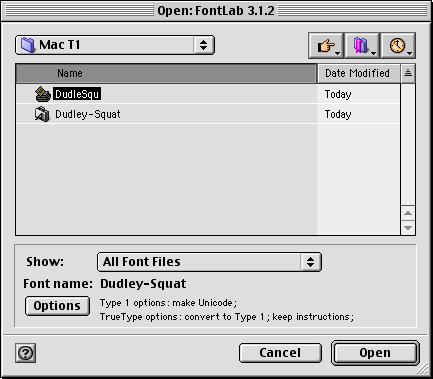433x379 pixels.
Task: Open the All Font Files dropdown
Action: pos(209,262)
